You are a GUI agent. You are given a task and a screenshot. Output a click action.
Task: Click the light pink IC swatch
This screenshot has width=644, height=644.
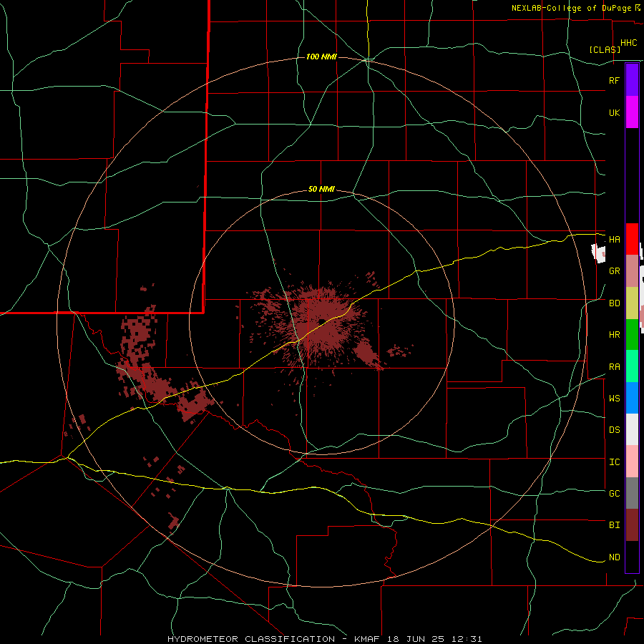pyautogui.click(x=632, y=462)
